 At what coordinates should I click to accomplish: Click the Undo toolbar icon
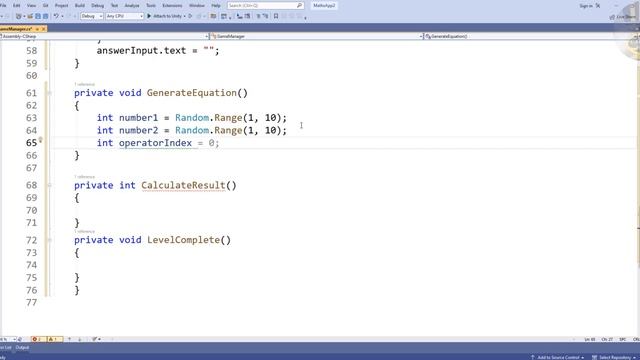tap(56, 16)
